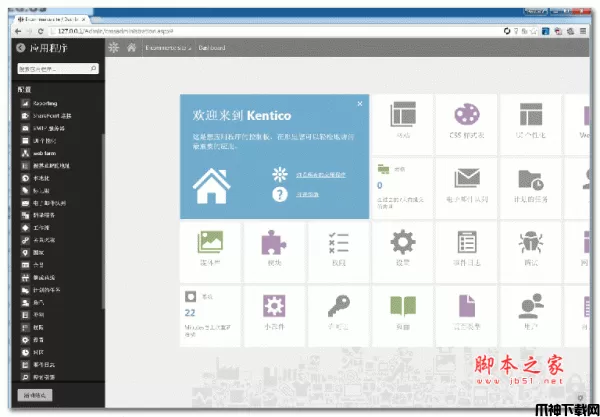Open the users person tile
This screenshot has height=417, width=600.
pyautogui.click(x=530, y=316)
